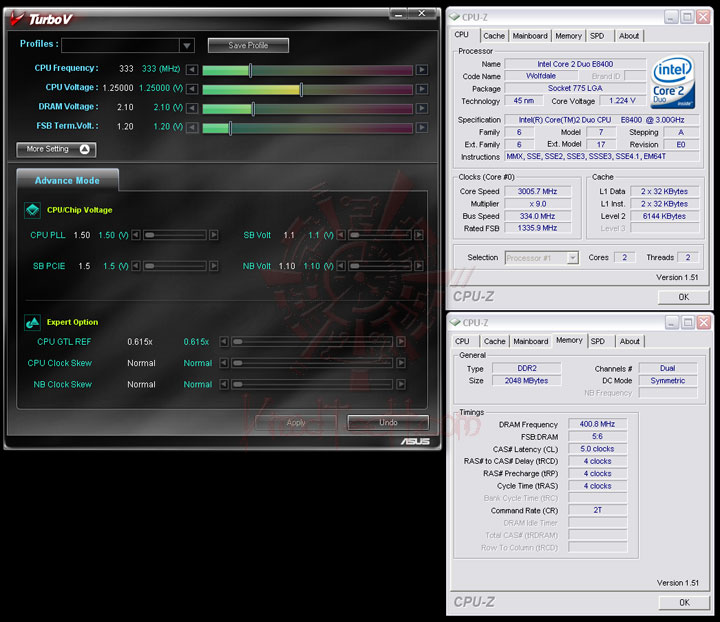720x622 pixels.
Task: Decrease SB PCIE voltage arrow
Action: [x=135, y=266]
